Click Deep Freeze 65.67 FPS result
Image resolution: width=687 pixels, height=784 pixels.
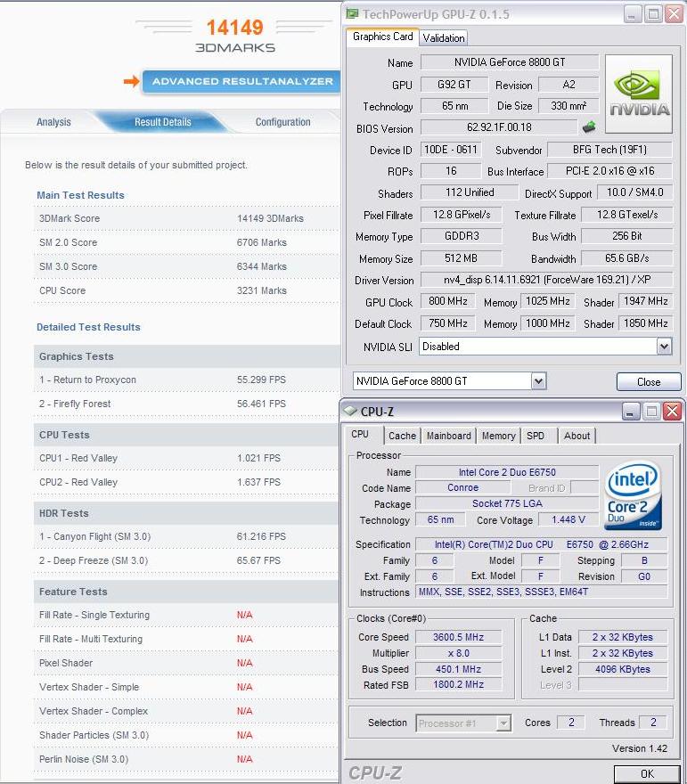258,560
